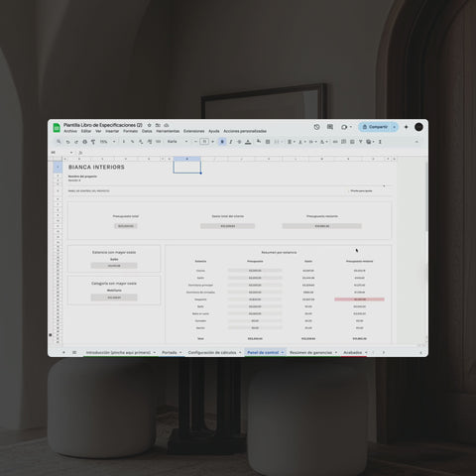The height and width of the screenshot is (476, 476).
Task: Increase the font size
Action: tap(212, 142)
